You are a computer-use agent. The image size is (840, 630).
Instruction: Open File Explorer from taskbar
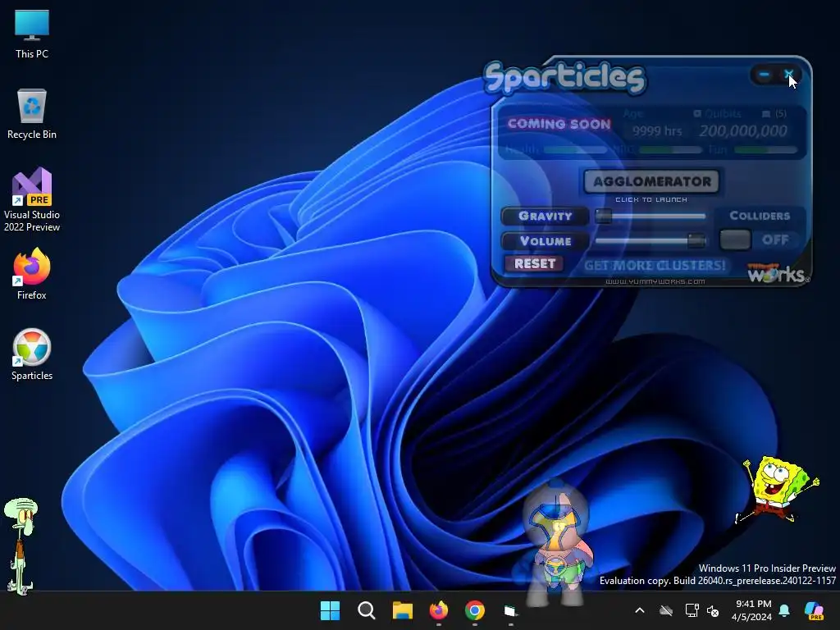pos(402,610)
